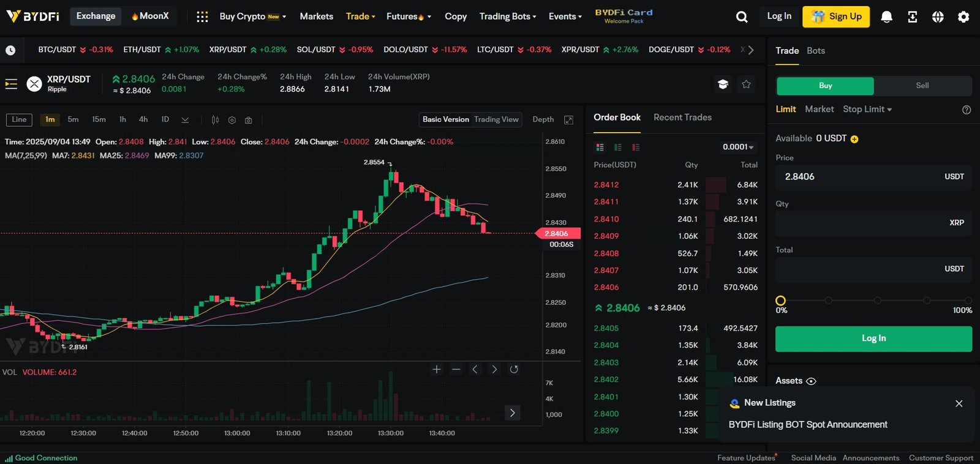Switch to the Bots tab

(816, 51)
